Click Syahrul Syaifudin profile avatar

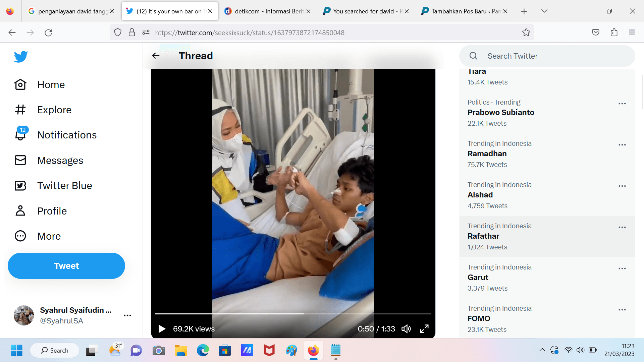[x=24, y=315]
